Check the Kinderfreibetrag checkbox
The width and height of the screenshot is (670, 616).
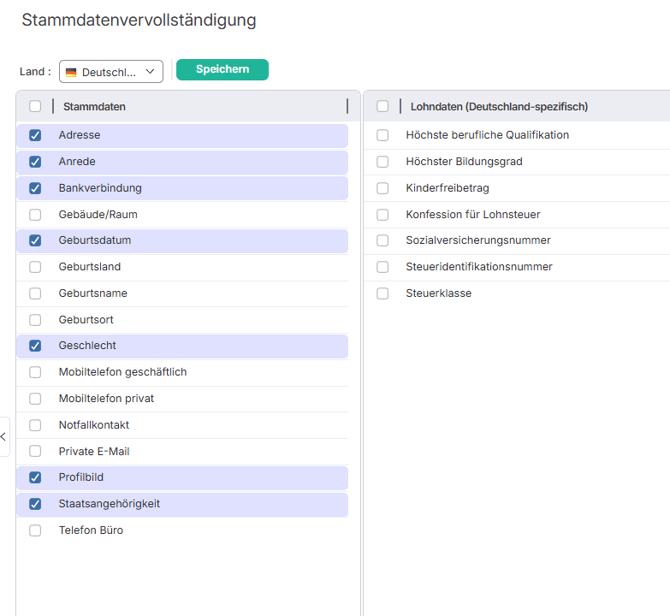coord(382,188)
